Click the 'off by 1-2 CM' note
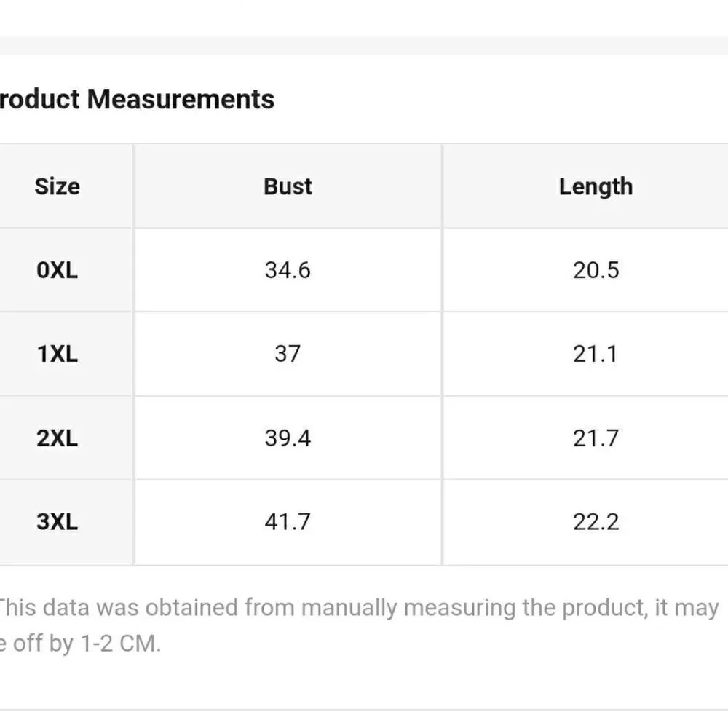 pos(87,644)
